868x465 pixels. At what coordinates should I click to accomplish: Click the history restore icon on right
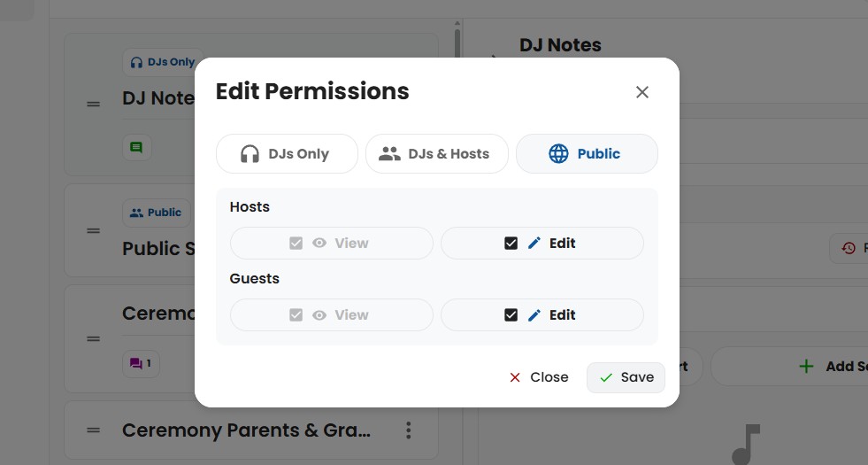[848, 248]
